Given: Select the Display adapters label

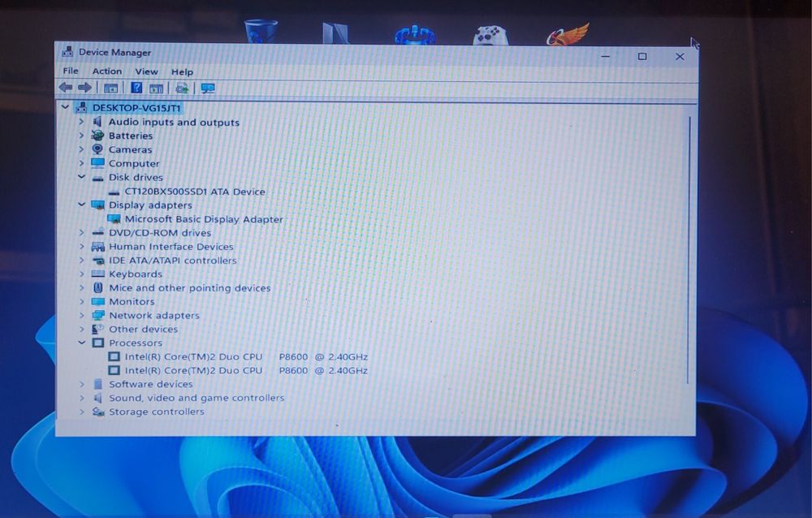Looking at the screenshot, I should click(150, 205).
